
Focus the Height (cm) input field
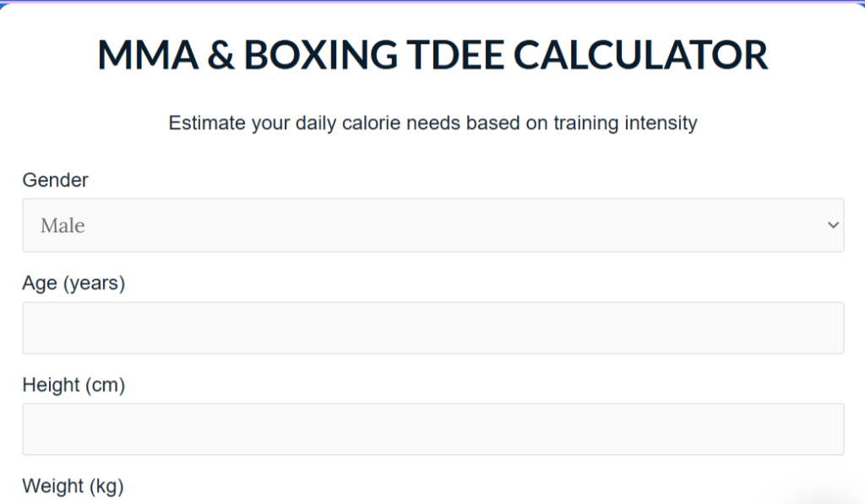(x=432, y=429)
